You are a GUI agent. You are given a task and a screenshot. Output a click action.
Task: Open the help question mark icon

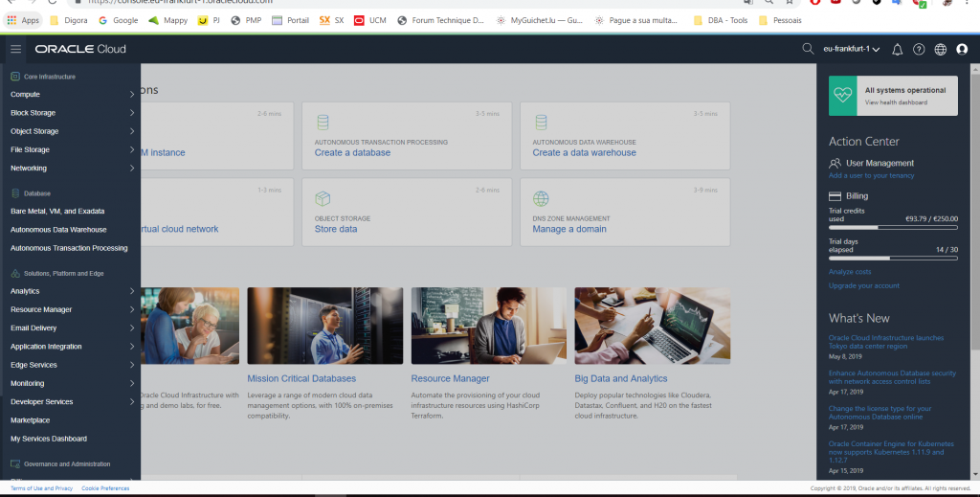919,50
